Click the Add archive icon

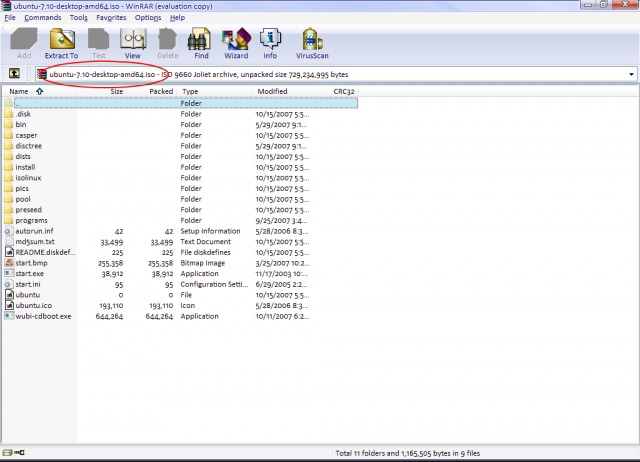24,44
